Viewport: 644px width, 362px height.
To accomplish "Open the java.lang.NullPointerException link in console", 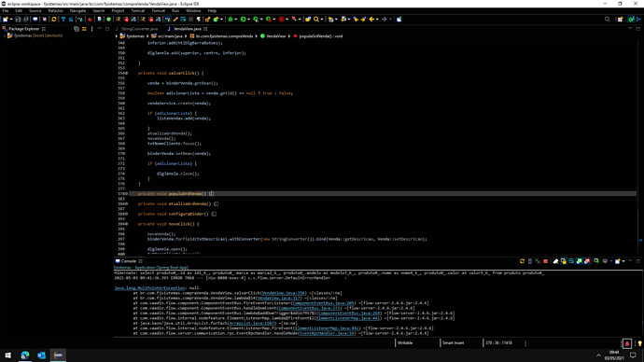I will coord(149,288).
